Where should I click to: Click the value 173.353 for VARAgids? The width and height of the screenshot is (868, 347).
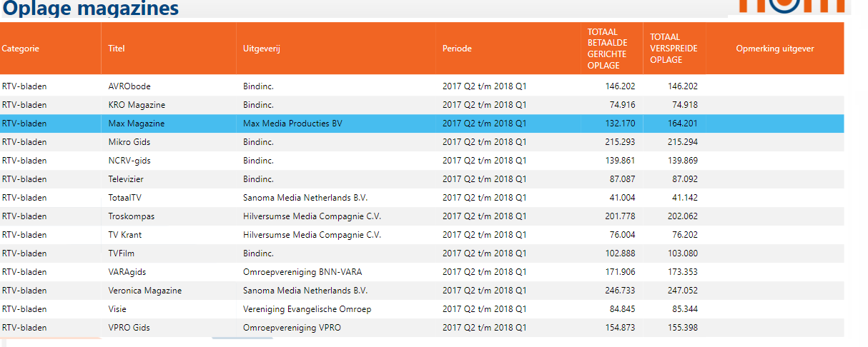682,272
